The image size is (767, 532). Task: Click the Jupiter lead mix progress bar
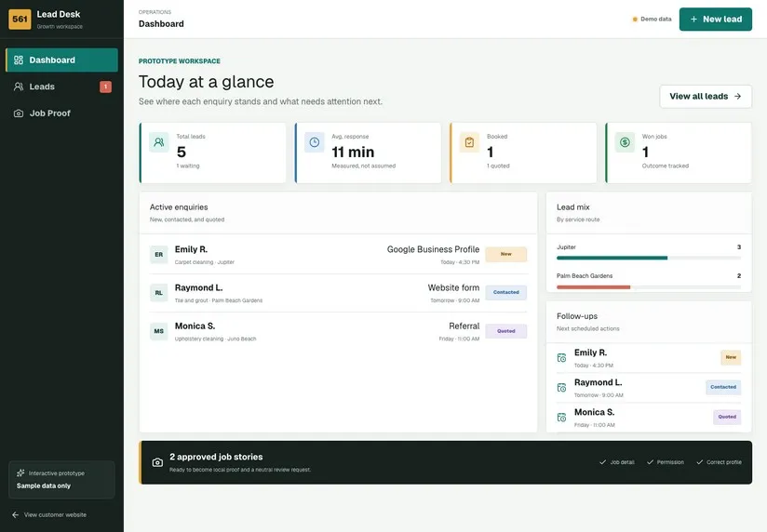pos(649,258)
